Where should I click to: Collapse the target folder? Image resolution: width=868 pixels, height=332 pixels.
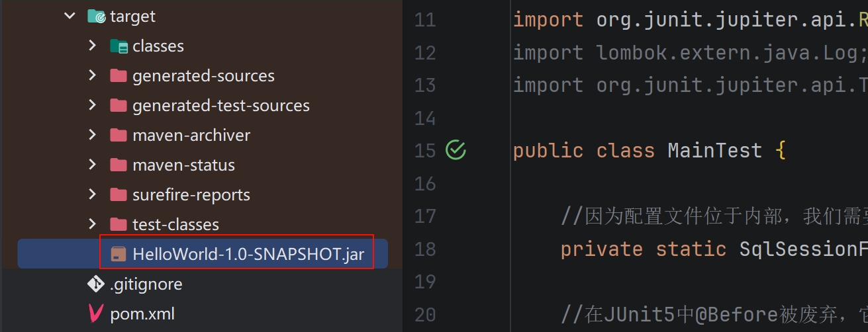click(70, 17)
